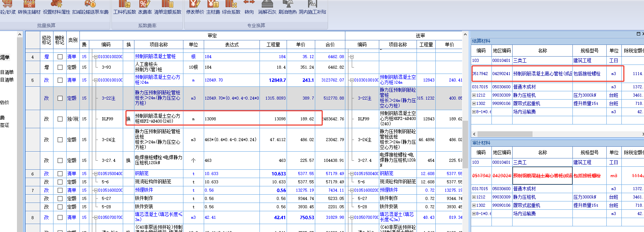644x232 pixels.
Task: Check delete mark for quota 3-22注
Action: click(x=60, y=98)
